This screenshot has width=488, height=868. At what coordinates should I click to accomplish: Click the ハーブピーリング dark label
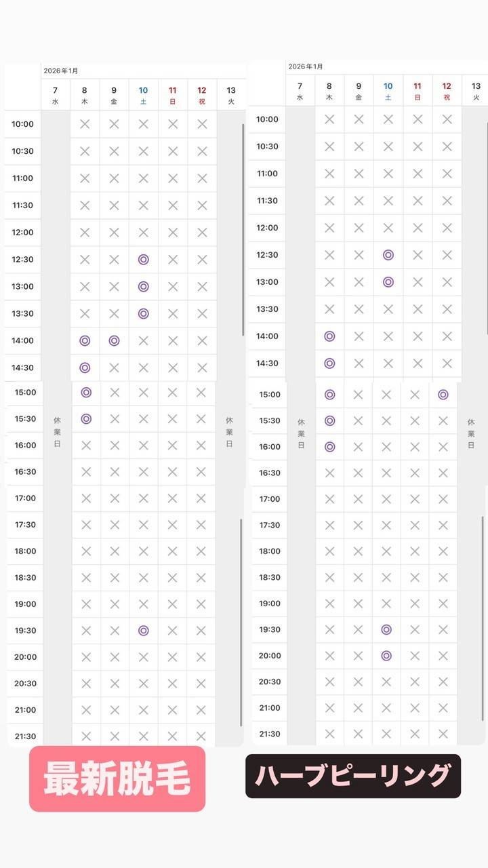coord(352,776)
